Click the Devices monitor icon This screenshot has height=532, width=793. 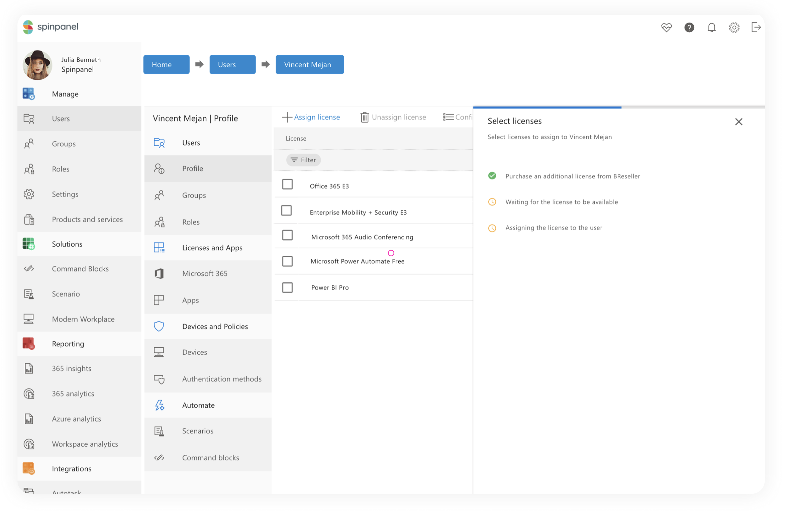(x=158, y=352)
